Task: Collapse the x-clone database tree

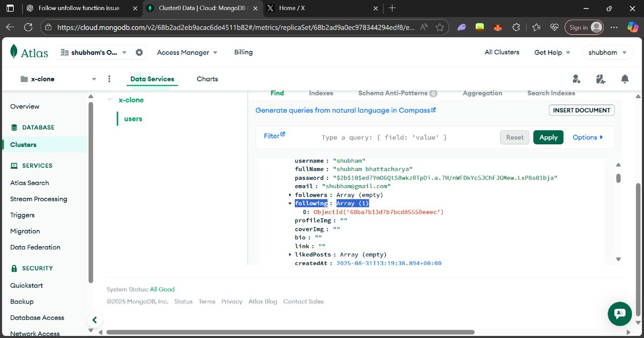Action: [x=109, y=100]
